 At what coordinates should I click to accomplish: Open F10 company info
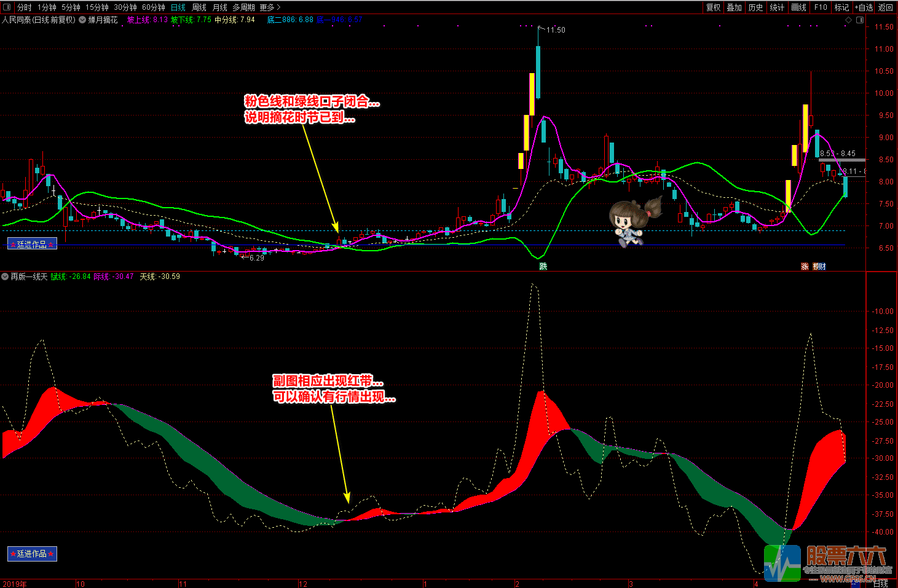(x=821, y=7)
